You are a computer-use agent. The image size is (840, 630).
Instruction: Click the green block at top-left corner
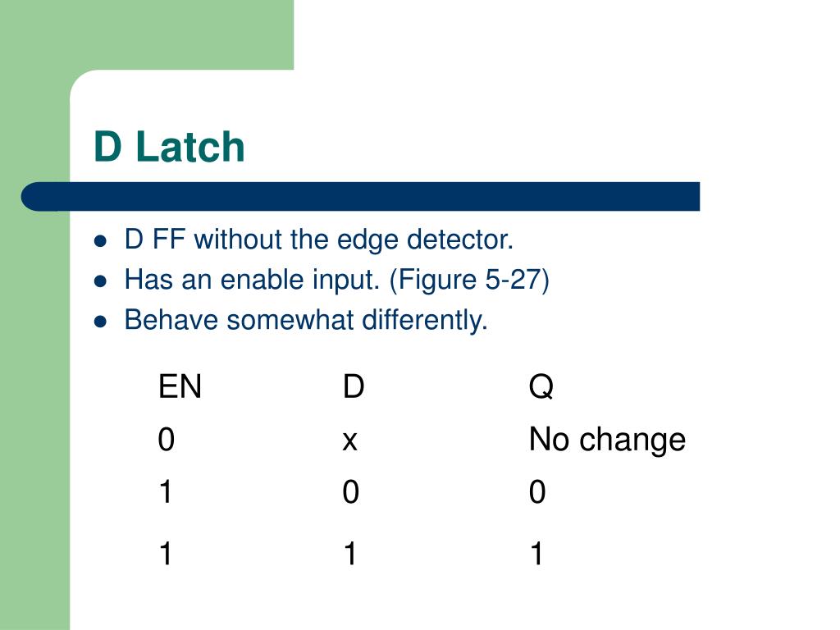147,34
